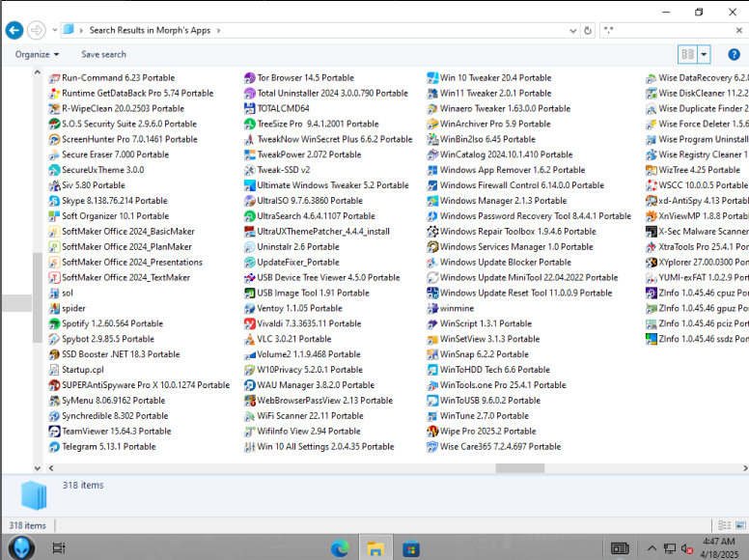Select SUPERAntiSpyware Pro X icon
Screen dimensions: 749x560
[x=54, y=385]
